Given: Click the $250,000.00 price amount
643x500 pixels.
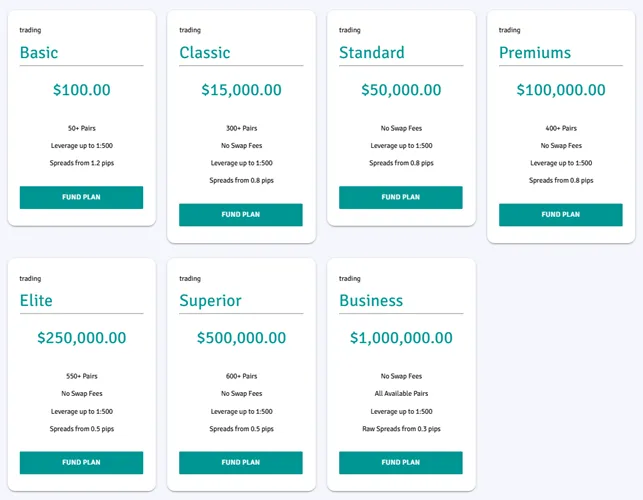Looking at the screenshot, I should pos(81,338).
